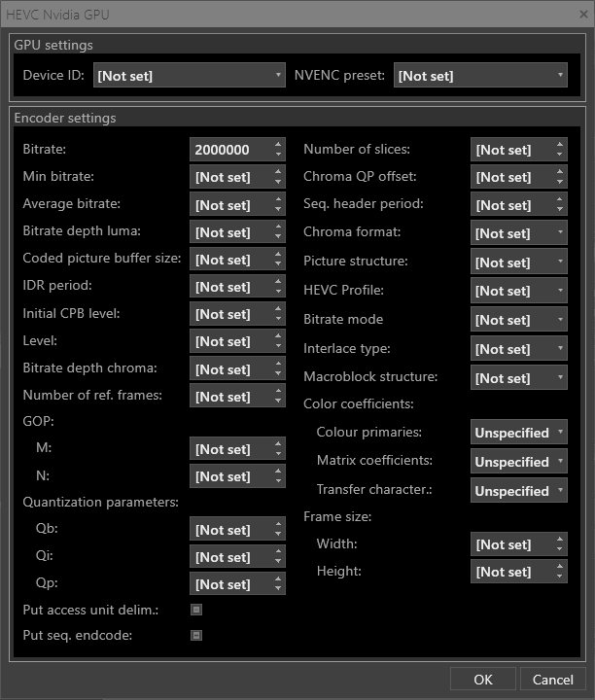This screenshot has width=595, height=700.
Task: Increase IDR period with up arrow
Action: (x=278, y=281)
